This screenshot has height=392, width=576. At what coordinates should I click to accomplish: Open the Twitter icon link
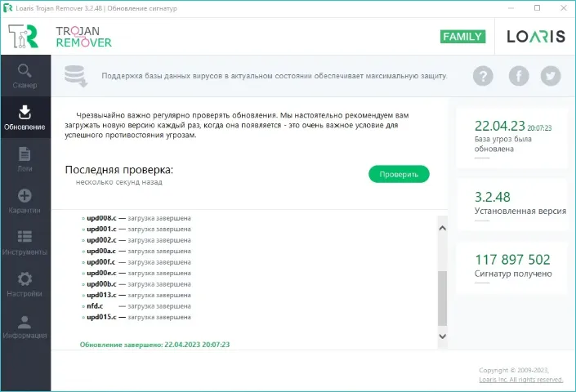tap(551, 76)
